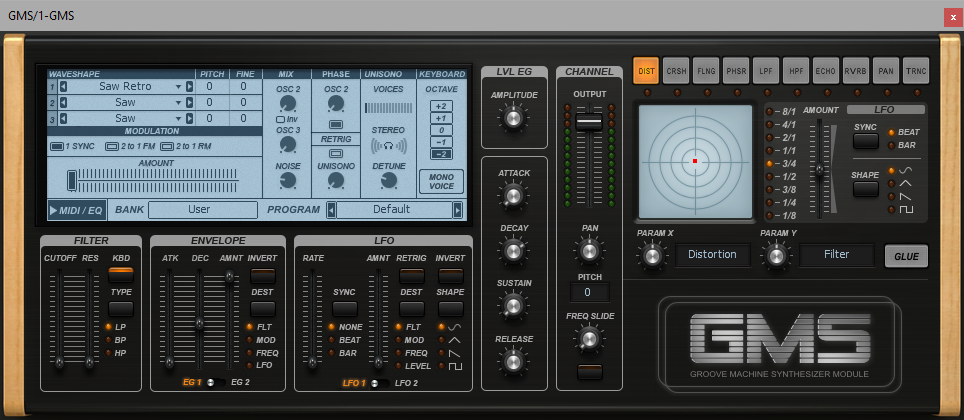964x420 pixels.
Task: Toggle the 1 SYNC modulation switch
Action: tap(57, 147)
